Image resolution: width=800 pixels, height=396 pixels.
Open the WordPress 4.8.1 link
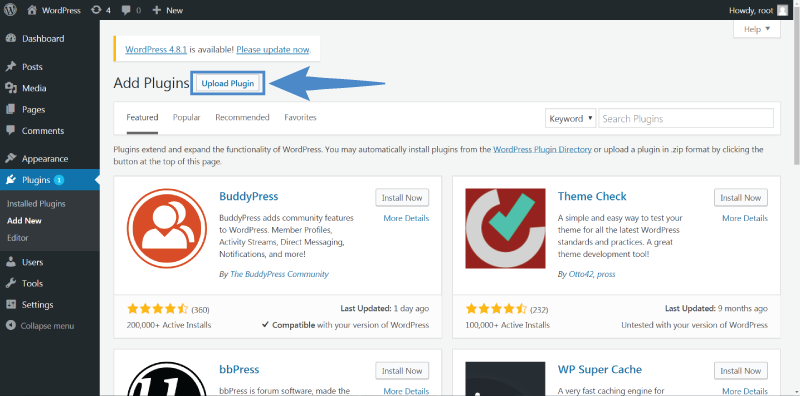pos(156,50)
